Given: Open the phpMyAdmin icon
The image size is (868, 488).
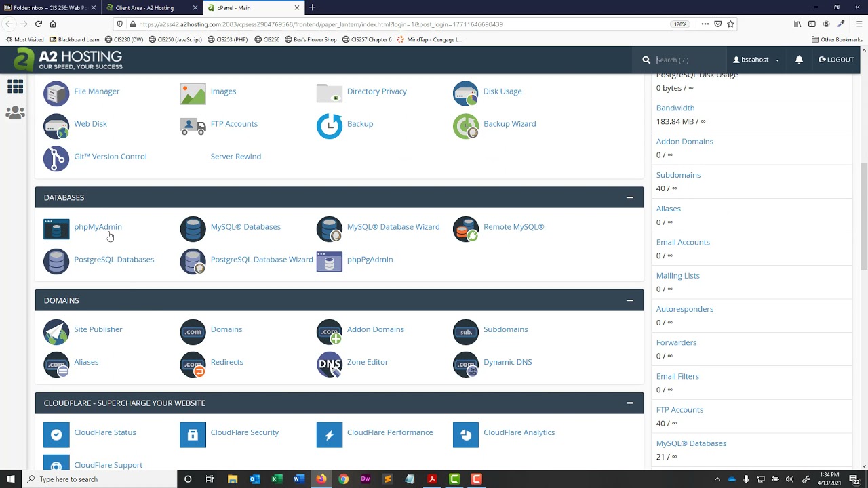Looking at the screenshot, I should point(56,229).
